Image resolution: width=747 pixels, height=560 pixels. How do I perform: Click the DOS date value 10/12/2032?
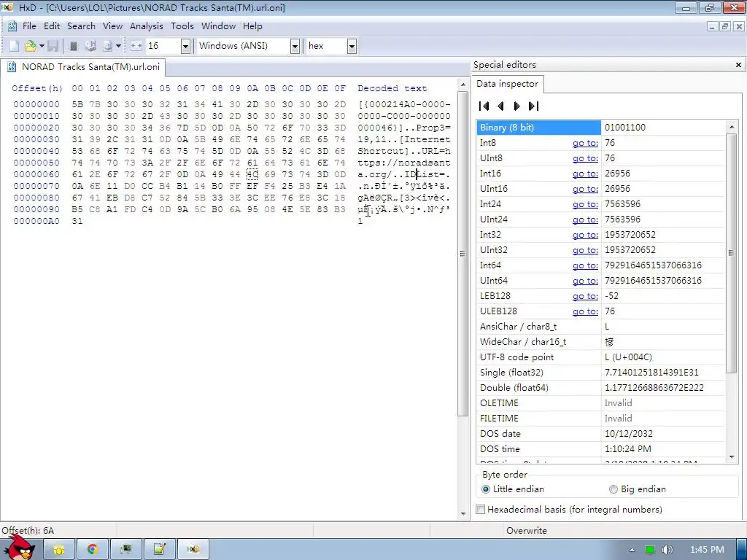[629, 434]
